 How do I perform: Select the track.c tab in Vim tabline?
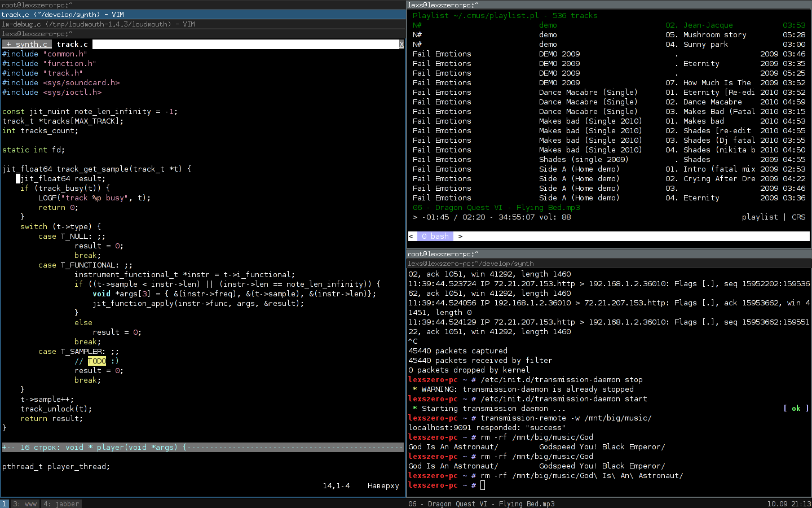click(72, 44)
